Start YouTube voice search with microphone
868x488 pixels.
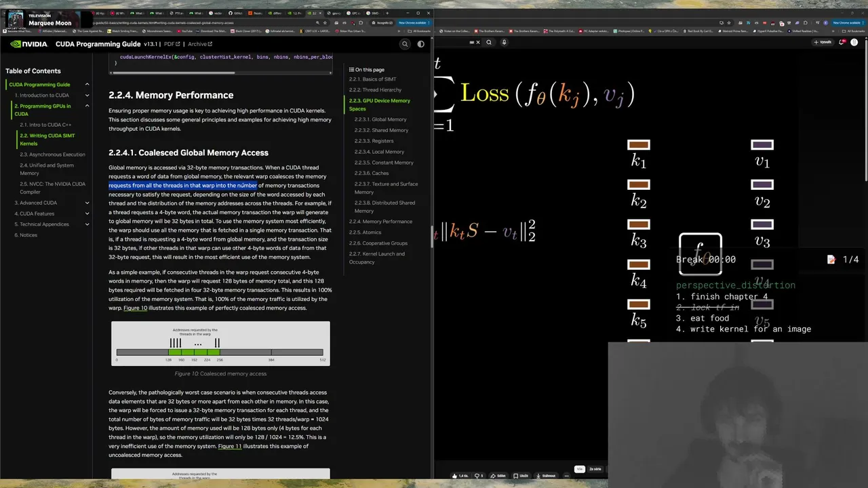(505, 42)
